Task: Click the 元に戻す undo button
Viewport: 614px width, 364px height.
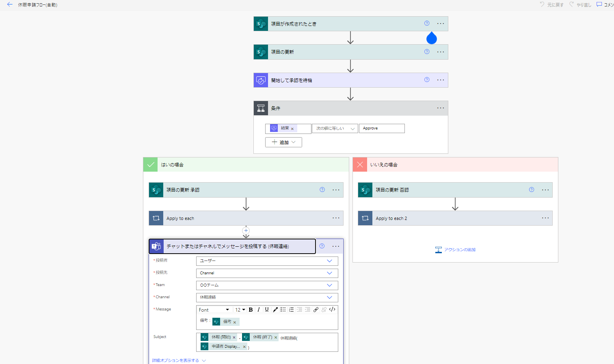Action: tap(551, 4)
